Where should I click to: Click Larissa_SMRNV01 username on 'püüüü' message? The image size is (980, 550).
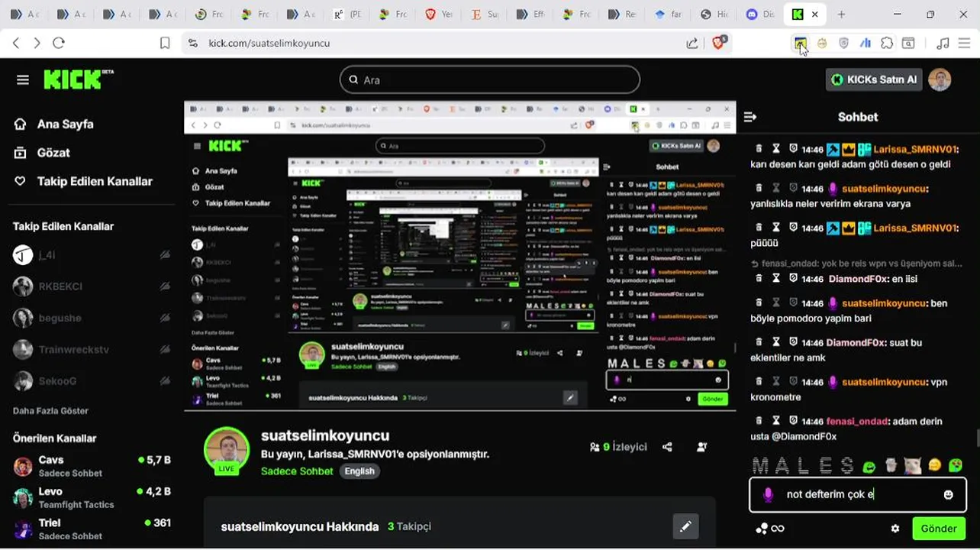pos(916,228)
